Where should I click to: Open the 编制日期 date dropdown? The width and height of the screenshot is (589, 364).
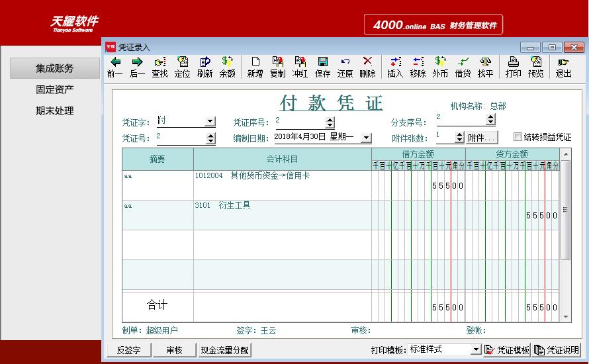pos(366,138)
